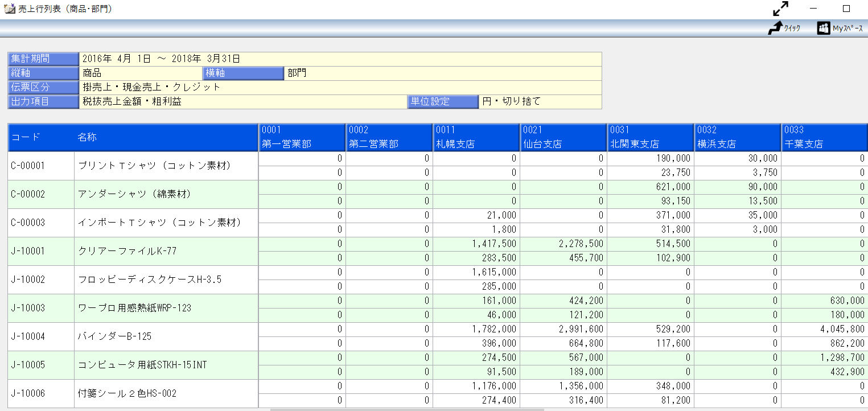
Task: Select the C-00002 code cell
Action: point(41,194)
